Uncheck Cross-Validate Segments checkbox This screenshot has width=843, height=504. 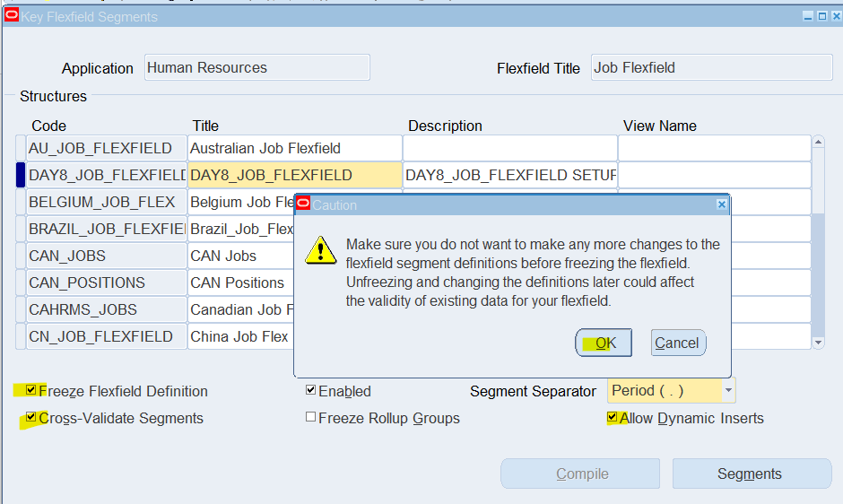click(31, 417)
